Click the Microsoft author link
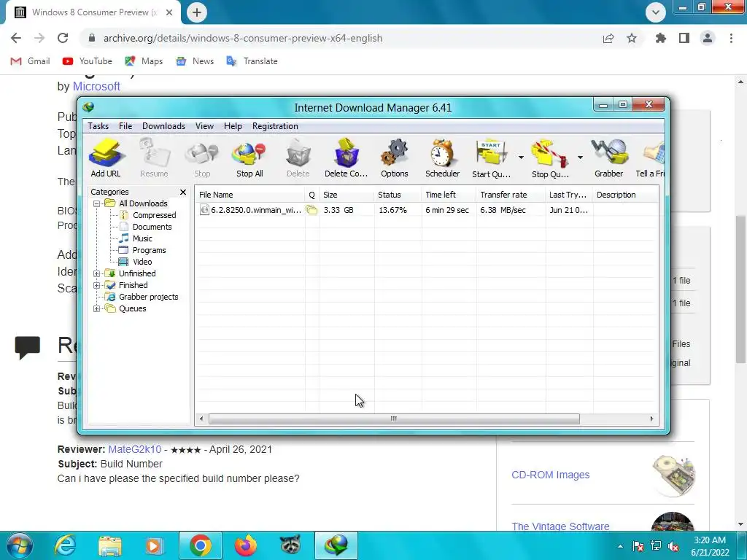Image resolution: width=747 pixels, height=560 pixels. (96, 86)
